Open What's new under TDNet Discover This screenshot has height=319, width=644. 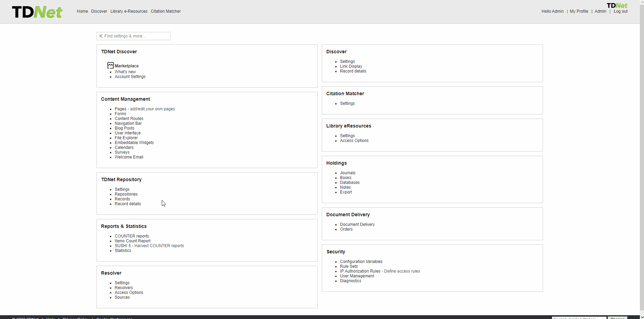(125, 72)
